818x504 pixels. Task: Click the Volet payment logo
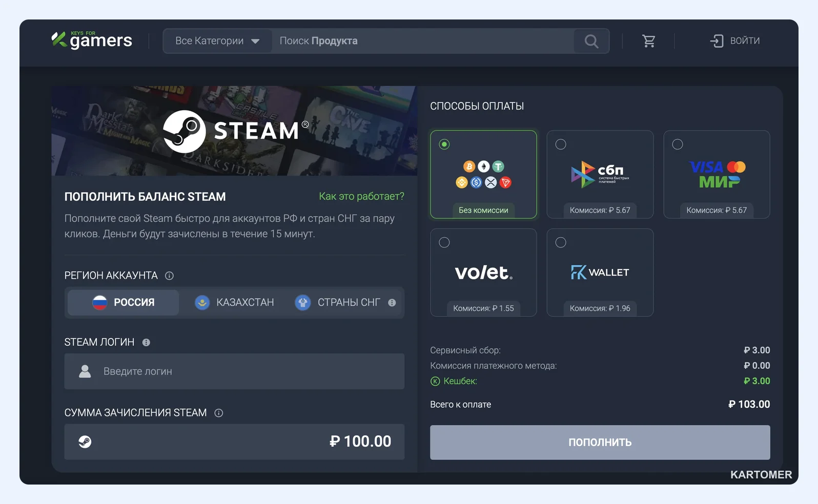[x=483, y=272]
